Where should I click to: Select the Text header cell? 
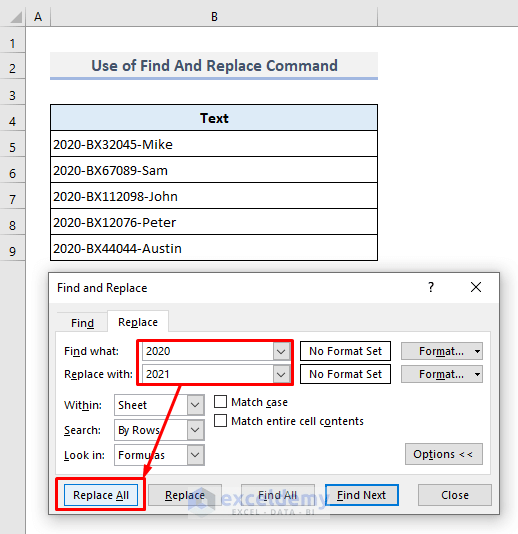[x=214, y=118]
